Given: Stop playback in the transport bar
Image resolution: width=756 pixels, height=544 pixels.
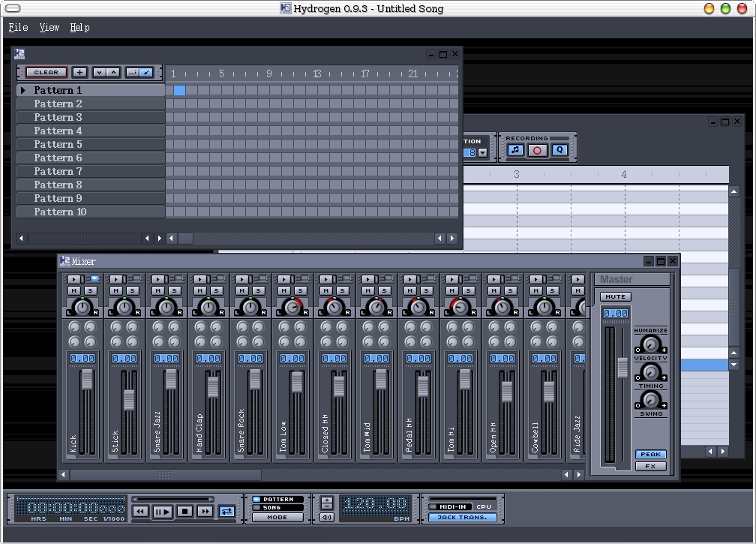Looking at the screenshot, I should (184, 511).
